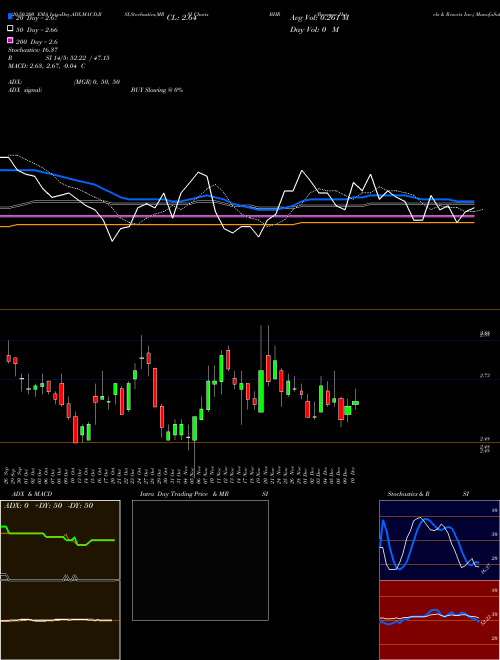The width and height of the screenshot is (500, 660).
Task: Click the 'Day Vol: 0 M' label
Action: (314, 29)
